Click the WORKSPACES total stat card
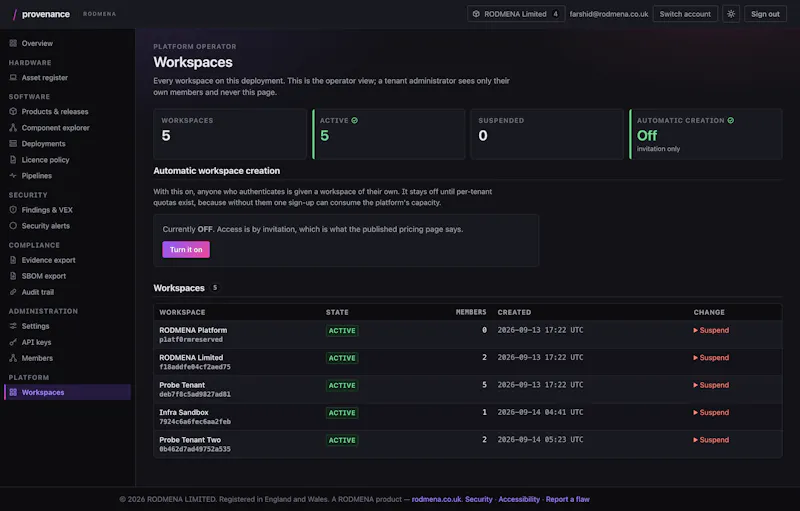Viewport: 800px width, 511px height. (230, 134)
